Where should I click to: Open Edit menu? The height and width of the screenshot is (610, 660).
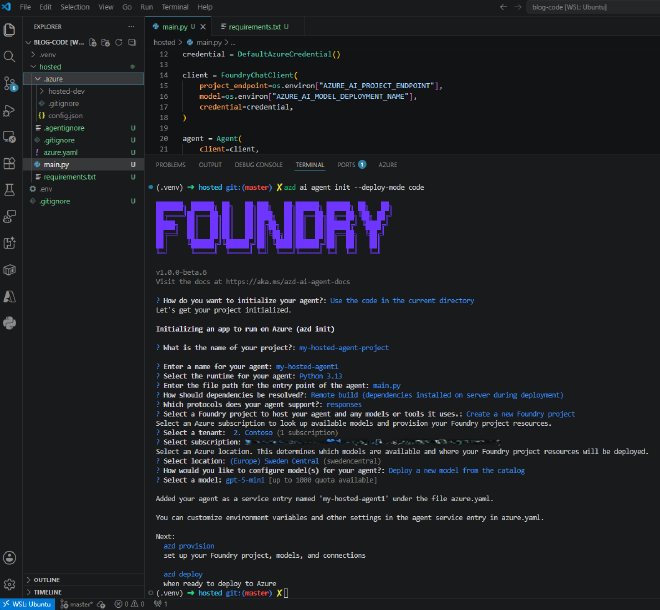click(x=45, y=7)
